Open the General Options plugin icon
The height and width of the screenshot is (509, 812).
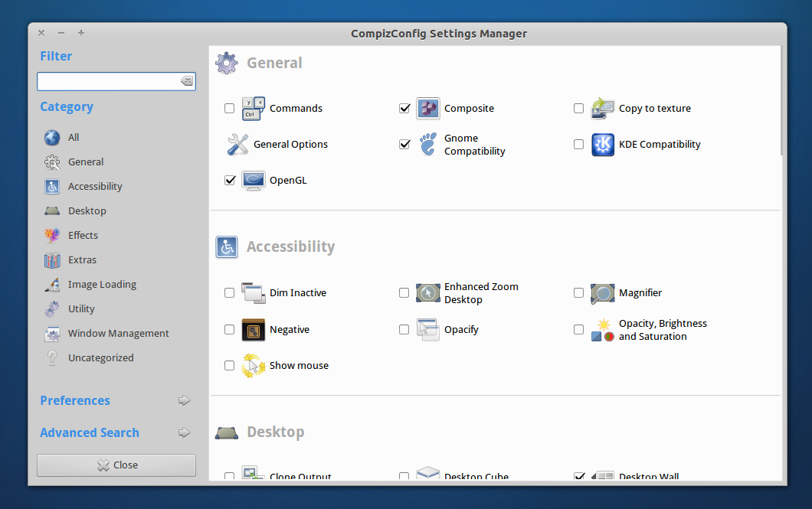(x=238, y=145)
